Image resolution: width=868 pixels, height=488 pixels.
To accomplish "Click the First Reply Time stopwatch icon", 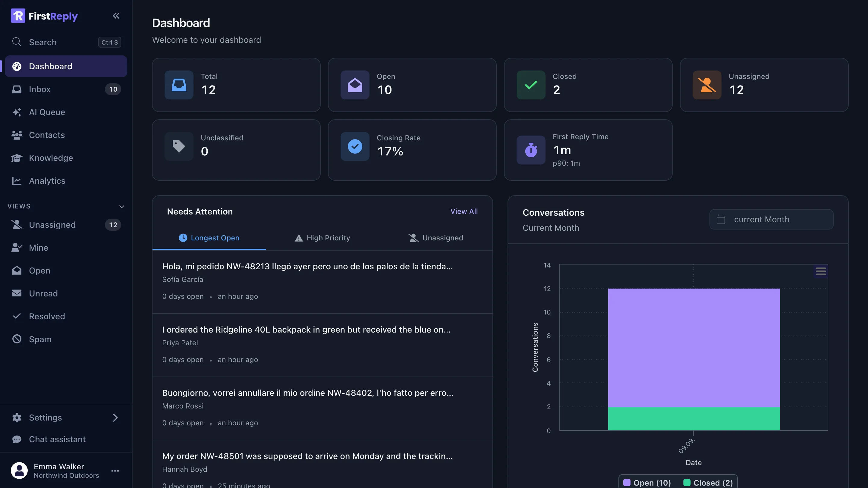I will click(x=531, y=150).
